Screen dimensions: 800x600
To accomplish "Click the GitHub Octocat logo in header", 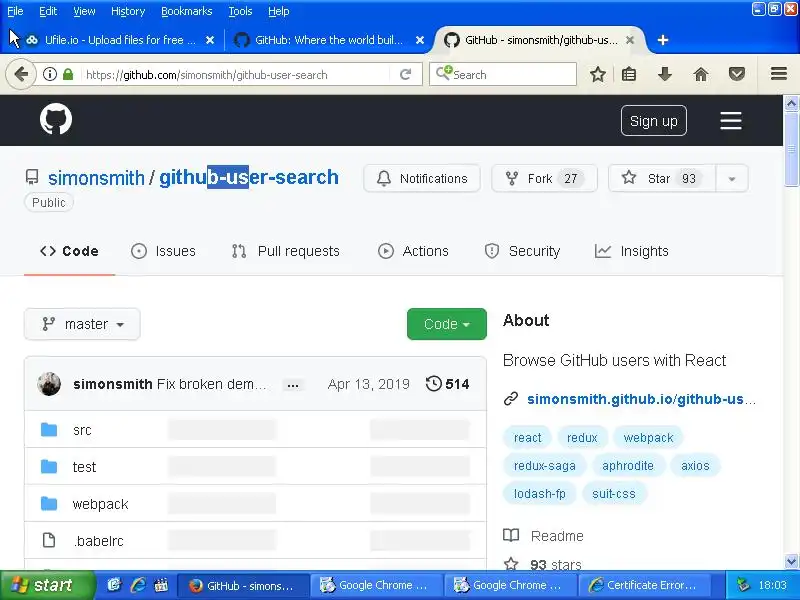I will (56, 119).
